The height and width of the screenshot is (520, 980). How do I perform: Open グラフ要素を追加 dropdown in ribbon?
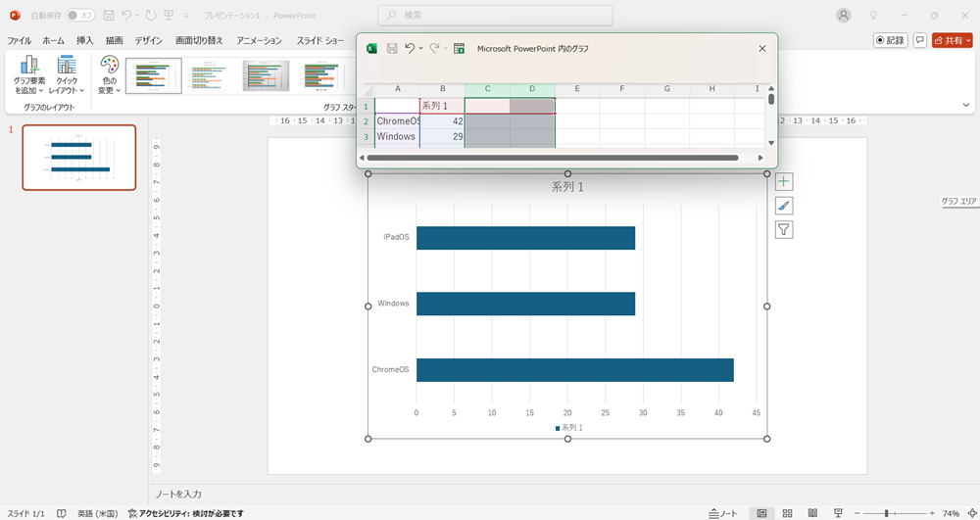pos(29,74)
